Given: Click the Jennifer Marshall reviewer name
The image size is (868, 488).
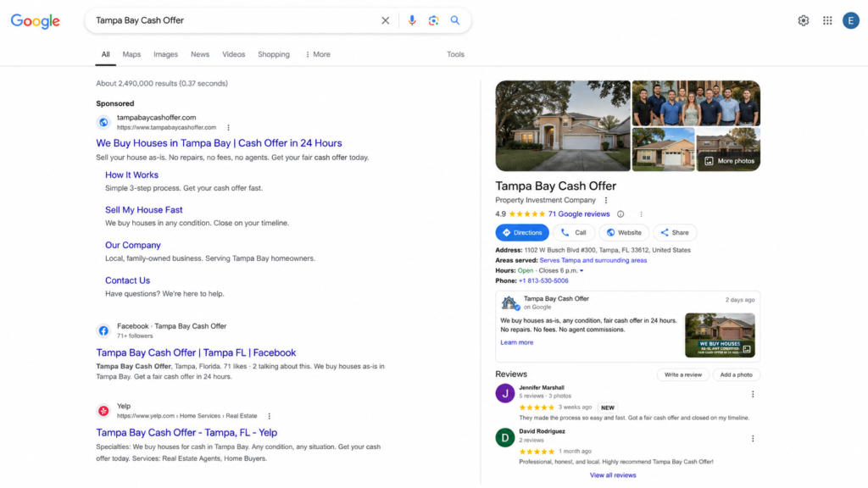Looking at the screenshot, I should 542,388.
